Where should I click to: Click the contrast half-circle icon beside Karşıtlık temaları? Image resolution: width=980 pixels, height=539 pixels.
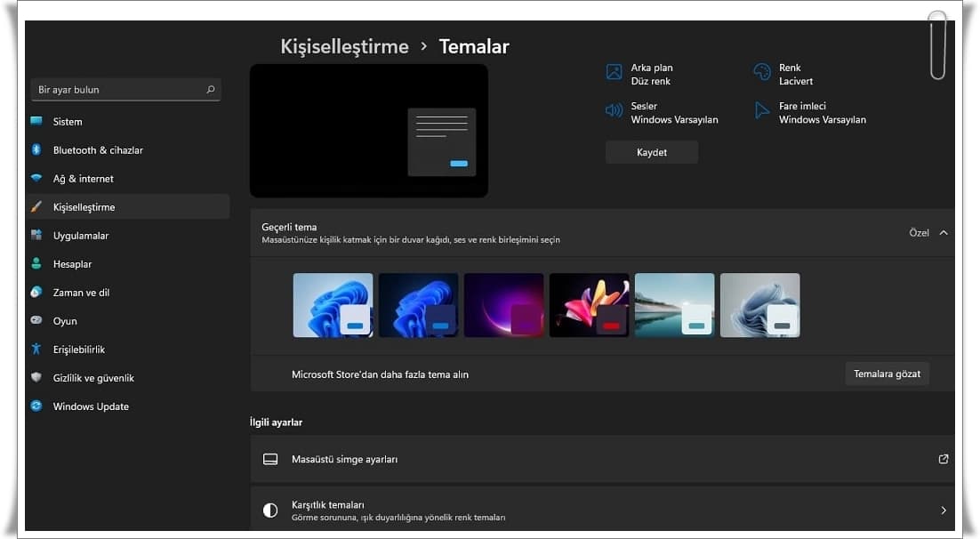point(270,511)
